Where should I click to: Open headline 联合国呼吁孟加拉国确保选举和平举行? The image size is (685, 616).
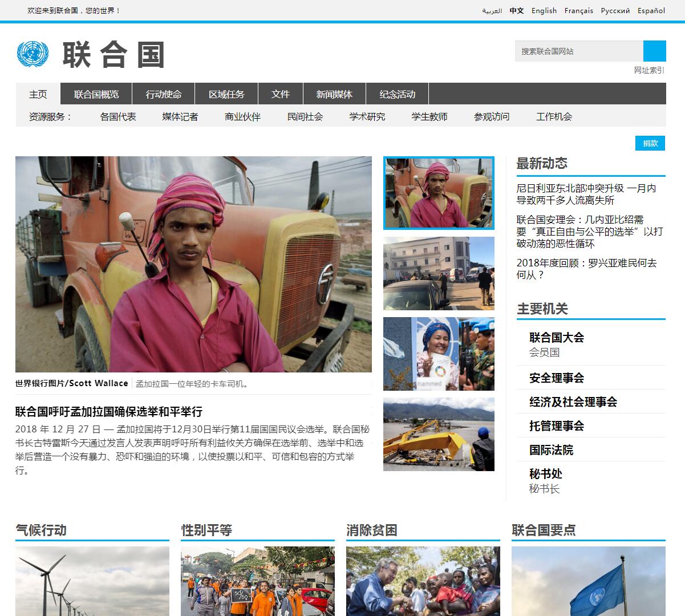(x=109, y=411)
